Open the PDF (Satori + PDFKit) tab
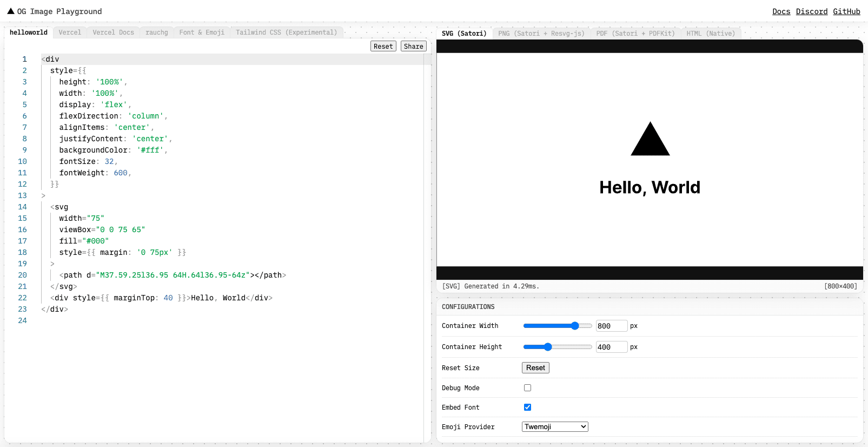 click(635, 34)
